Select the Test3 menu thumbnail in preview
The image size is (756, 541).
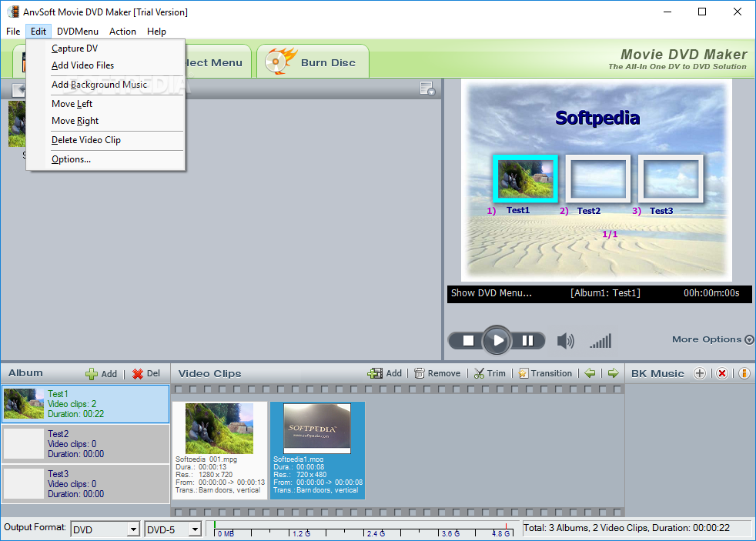(671, 179)
